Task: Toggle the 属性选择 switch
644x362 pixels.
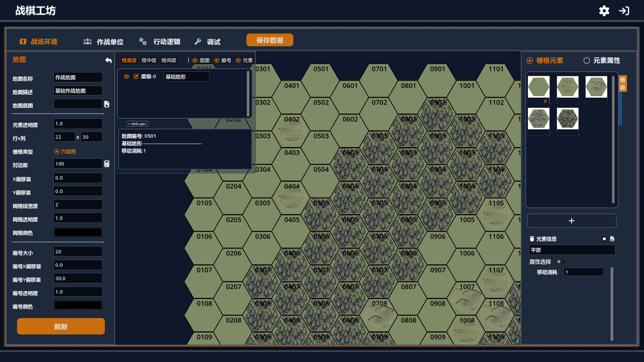Action: click(561, 261)
